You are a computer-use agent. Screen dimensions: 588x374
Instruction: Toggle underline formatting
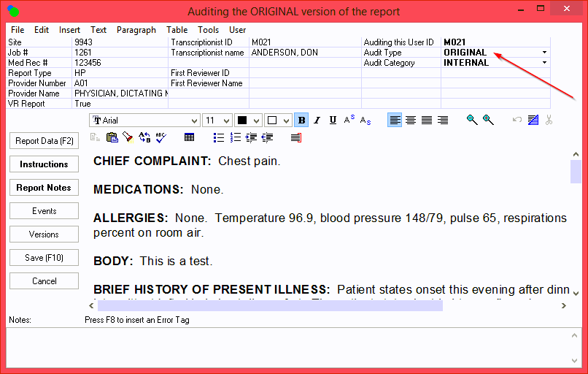[x=333, y=121]
